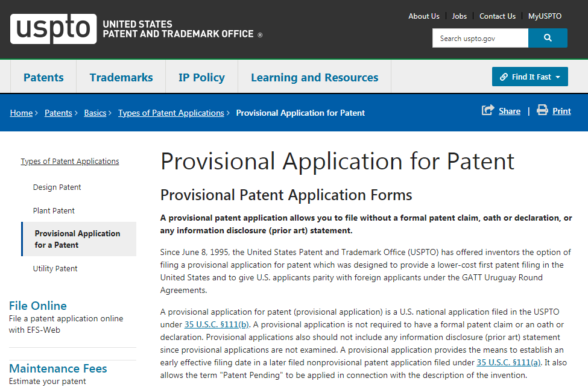Click the Share text link
588x387 pixels.
509,111
